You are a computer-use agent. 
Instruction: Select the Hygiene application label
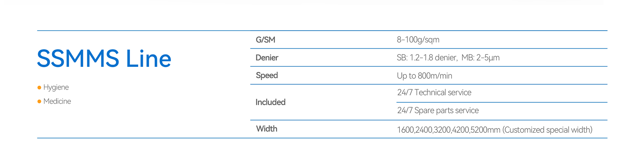[x=56, y=87]
